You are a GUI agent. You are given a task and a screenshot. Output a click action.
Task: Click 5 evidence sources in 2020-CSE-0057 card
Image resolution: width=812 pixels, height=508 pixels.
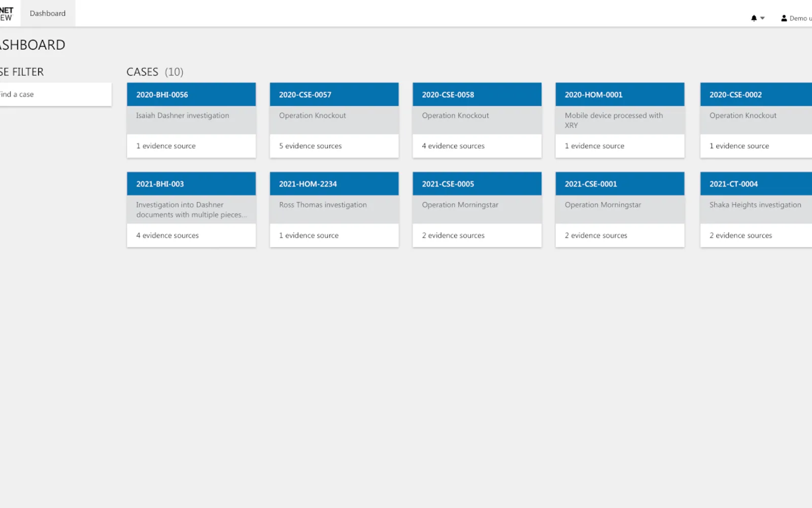[x=310, y=146]
